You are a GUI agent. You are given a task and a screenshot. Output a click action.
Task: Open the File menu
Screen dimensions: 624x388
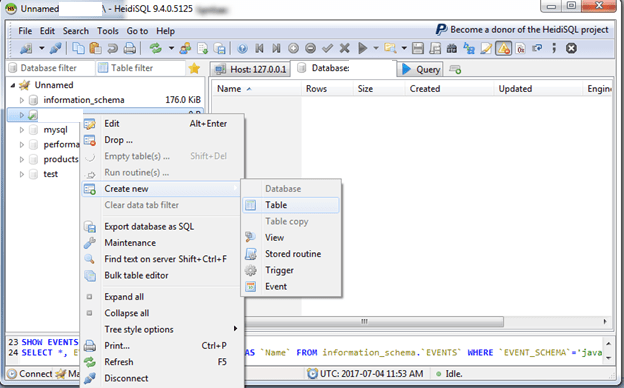coord(25,31)
